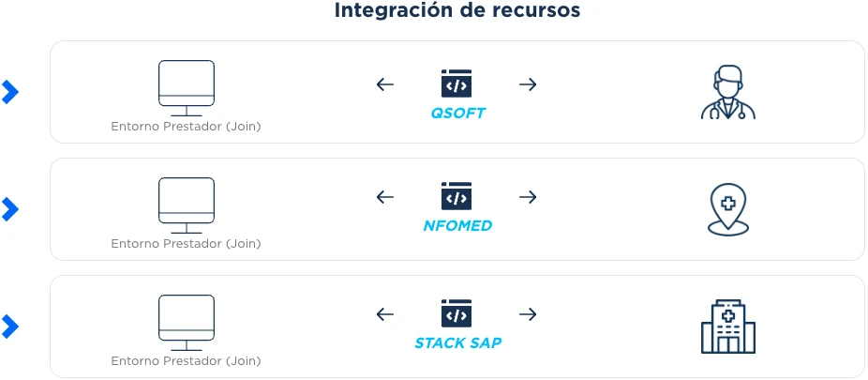Viewport: 868px width, 380px height.
Task: Click the code window icon above STACK SAP
Action: (456, 313)
